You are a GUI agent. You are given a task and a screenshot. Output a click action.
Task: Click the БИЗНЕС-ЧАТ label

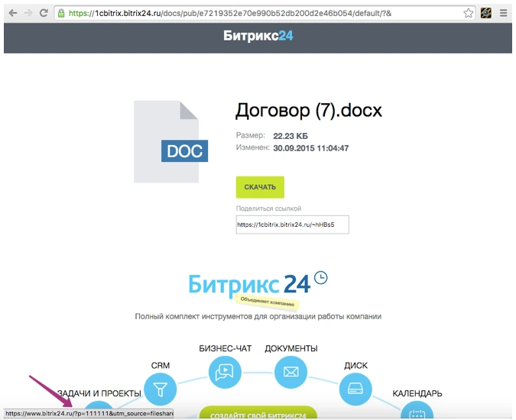[x=225, y=348]
